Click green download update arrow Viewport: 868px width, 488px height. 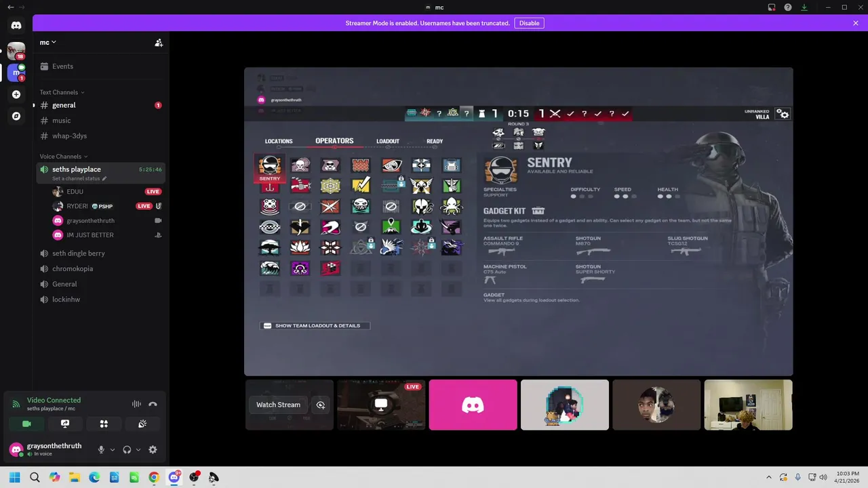804,7
